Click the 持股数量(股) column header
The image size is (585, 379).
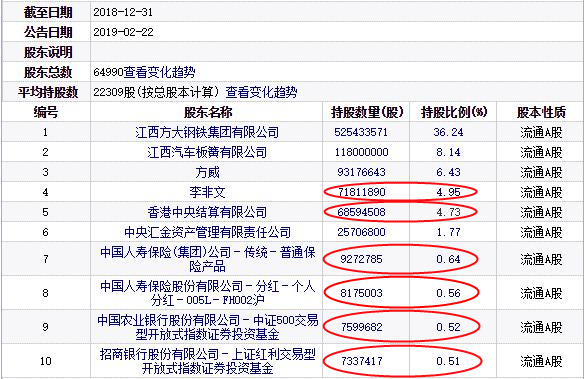[367, 112]
